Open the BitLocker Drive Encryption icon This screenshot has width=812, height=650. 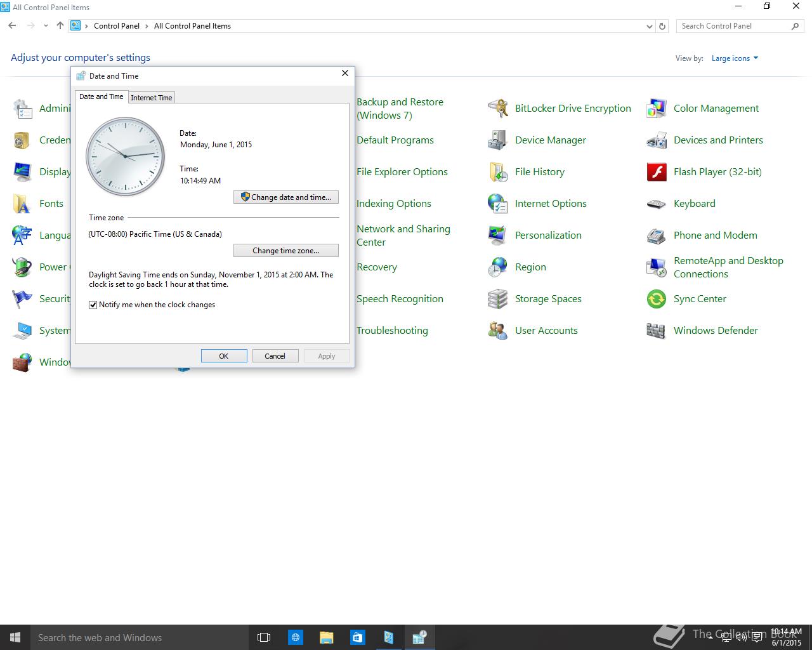point(498,109)
